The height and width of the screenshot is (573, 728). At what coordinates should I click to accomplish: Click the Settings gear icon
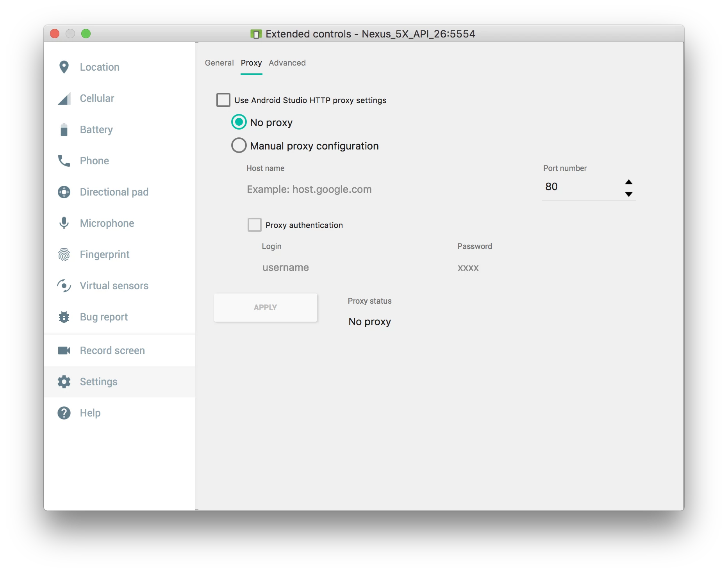pyautogui.click(x=64, y=382)
